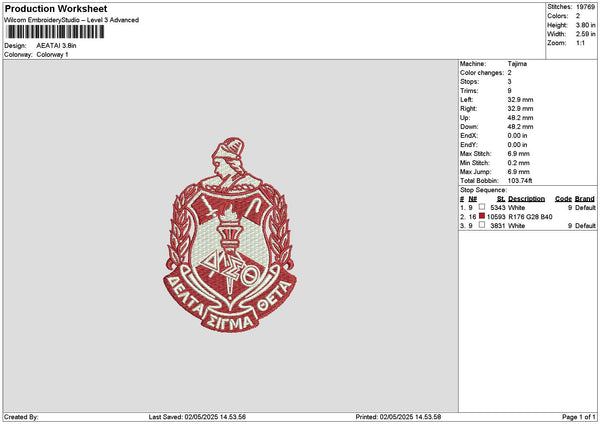This screenshot has height=424, width=600.
Task: Click the 'Stop Sequence:' heading
Action: point(483,190)
